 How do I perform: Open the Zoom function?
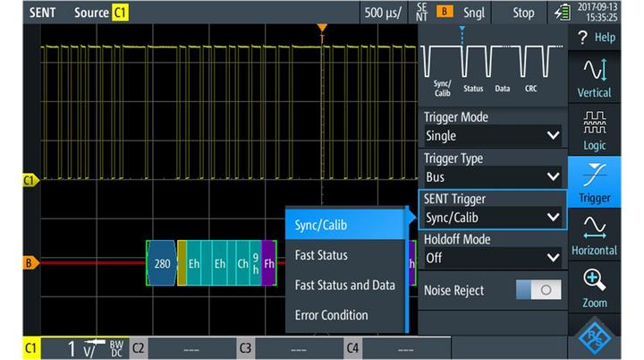595,287
